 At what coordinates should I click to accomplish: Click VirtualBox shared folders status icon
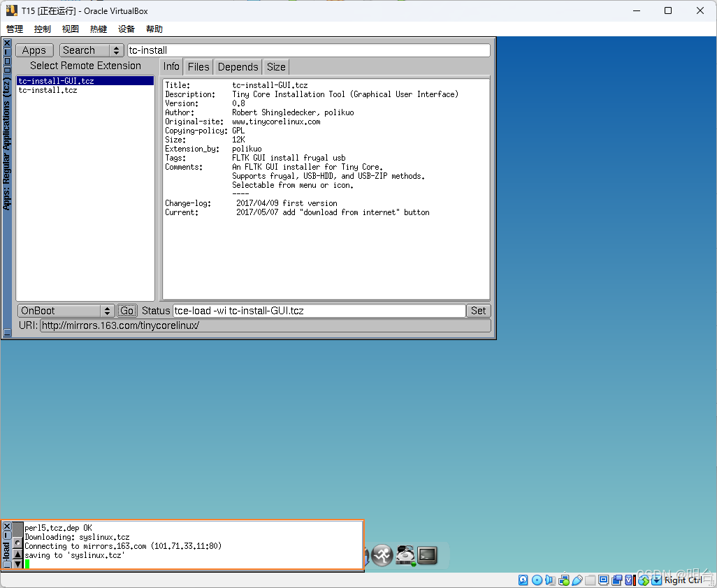(x=591, y=580)
